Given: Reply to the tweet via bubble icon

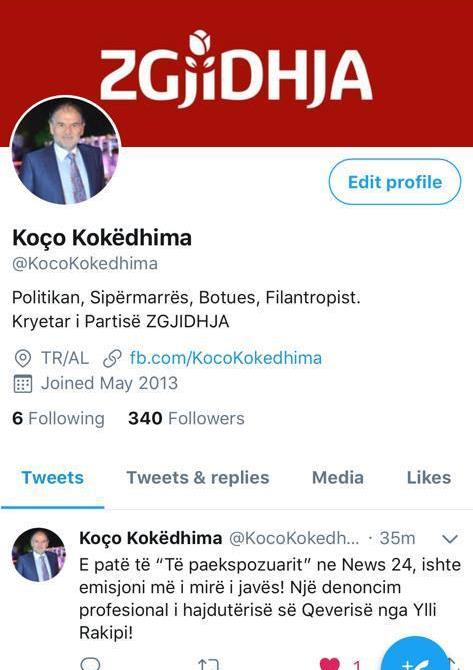Looking at the screenshot, I should 91,664.
